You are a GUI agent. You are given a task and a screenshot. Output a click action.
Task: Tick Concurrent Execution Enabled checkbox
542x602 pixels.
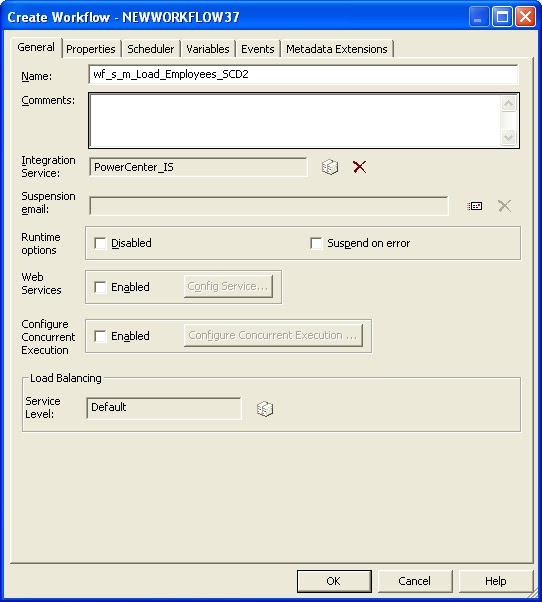point(100,336)
